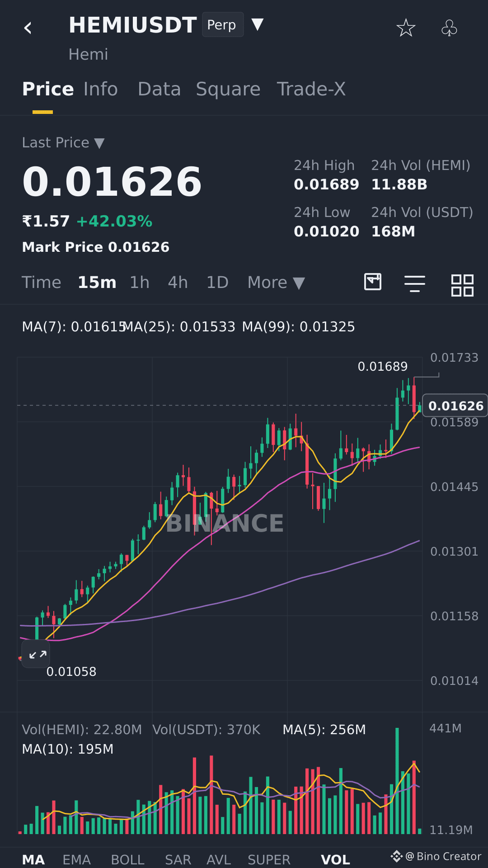This screenshot has width=488, height=868.
Task: Open the Square tab
Action: (228, 90)
